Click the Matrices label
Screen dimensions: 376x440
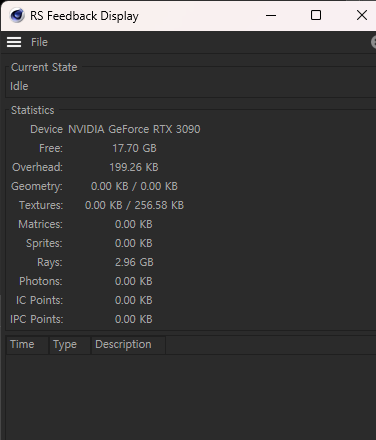(40, 224)
